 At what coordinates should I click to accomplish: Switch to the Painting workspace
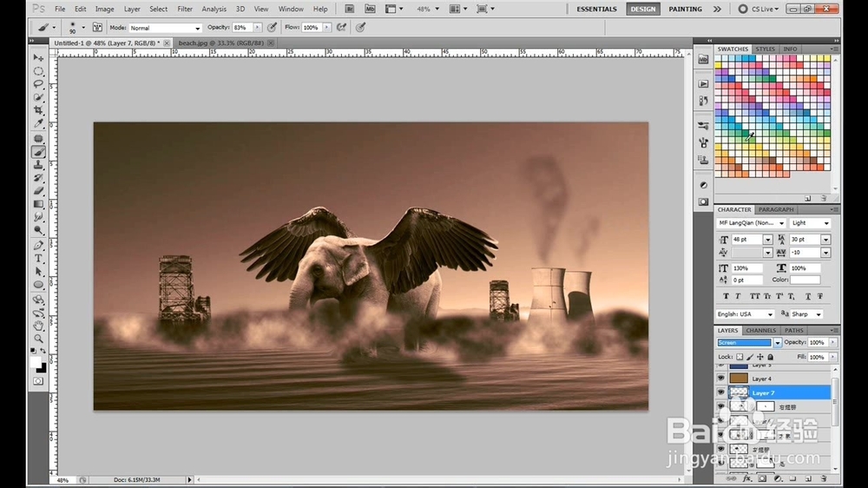(x=685, y=9)
